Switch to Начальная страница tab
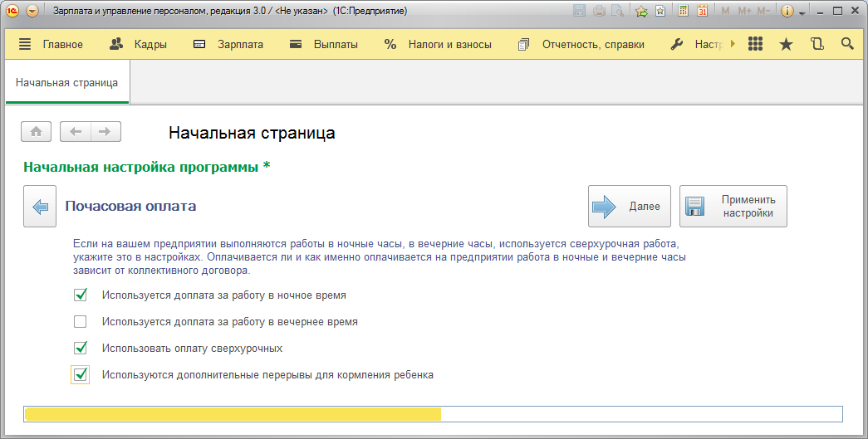This screenshot has width=868, height=439. (x=66, y=83)
